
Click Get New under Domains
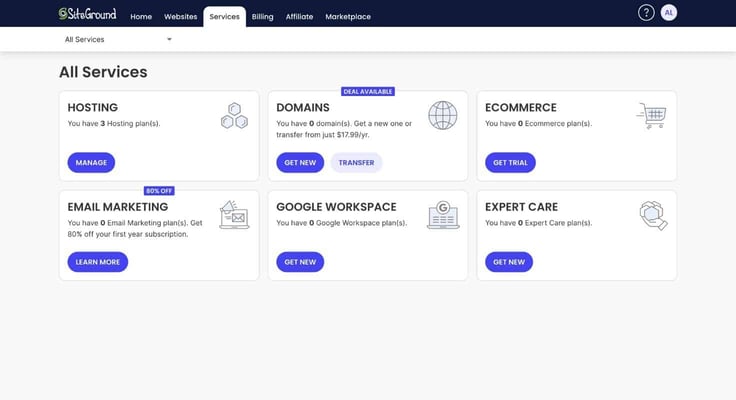tap(300, 162)
